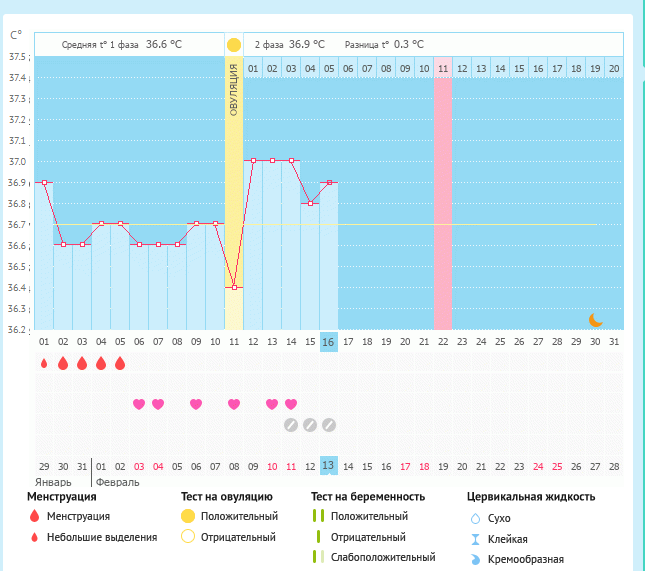Click the 36.4 temperature point on ovulation day

point(234,287)
